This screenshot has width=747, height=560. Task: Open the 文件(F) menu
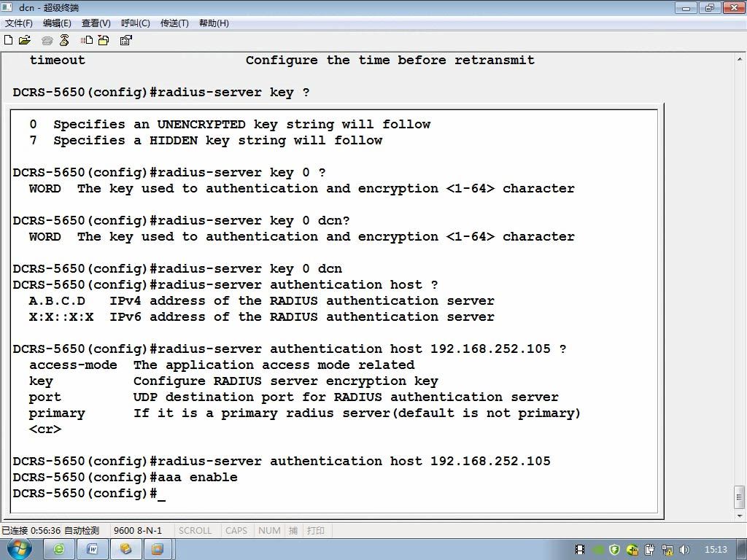[x=18, y=23]
